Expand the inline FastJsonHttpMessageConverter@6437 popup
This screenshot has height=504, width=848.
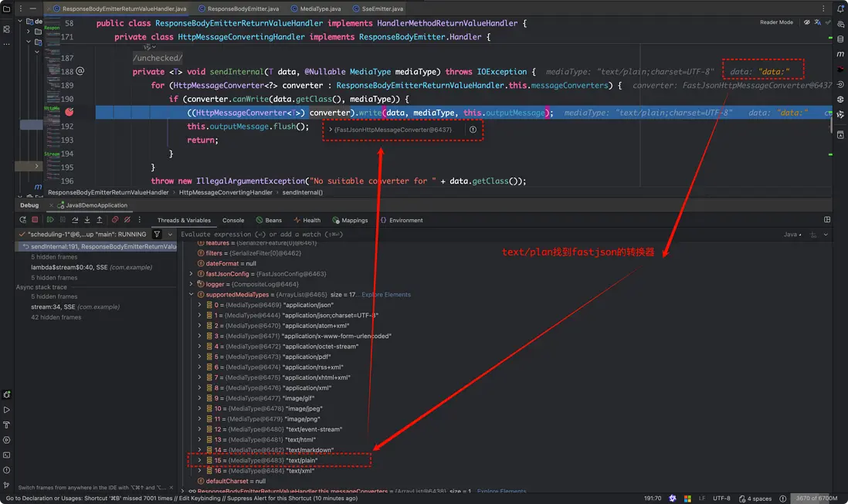(331, 130)
